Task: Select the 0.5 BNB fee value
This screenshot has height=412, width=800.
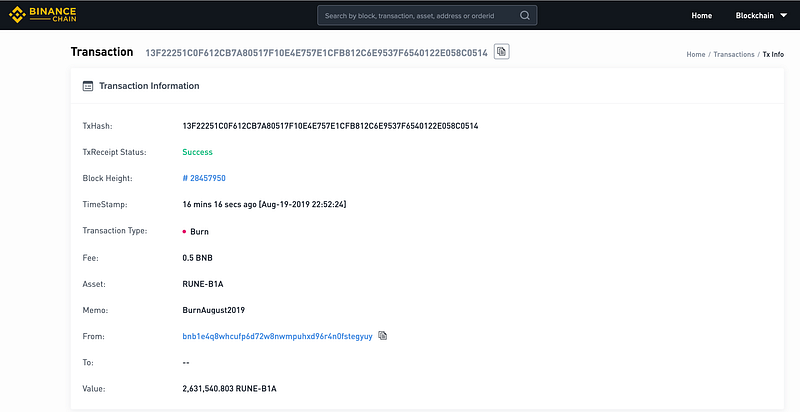Action: click(197, 258)
